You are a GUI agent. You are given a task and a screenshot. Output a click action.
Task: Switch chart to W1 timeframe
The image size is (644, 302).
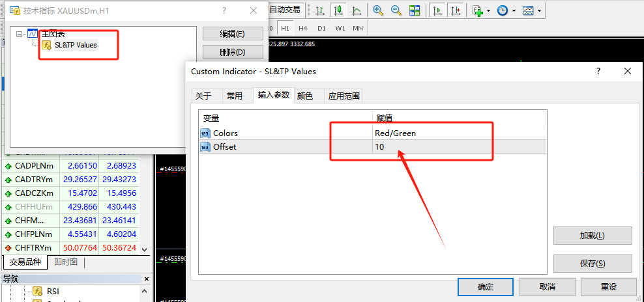pos(340,28)
